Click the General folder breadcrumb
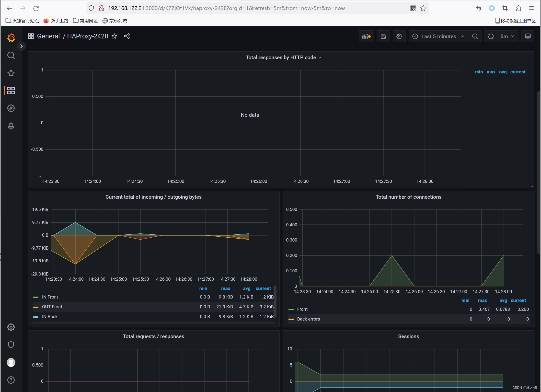Screen dimensions: 541x392 (48, 36)
